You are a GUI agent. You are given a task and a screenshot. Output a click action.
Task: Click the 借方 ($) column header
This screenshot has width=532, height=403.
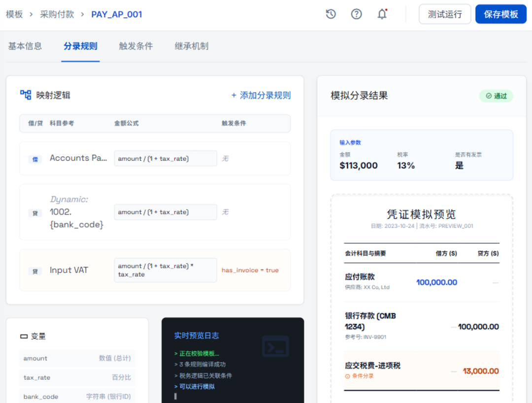446,253
